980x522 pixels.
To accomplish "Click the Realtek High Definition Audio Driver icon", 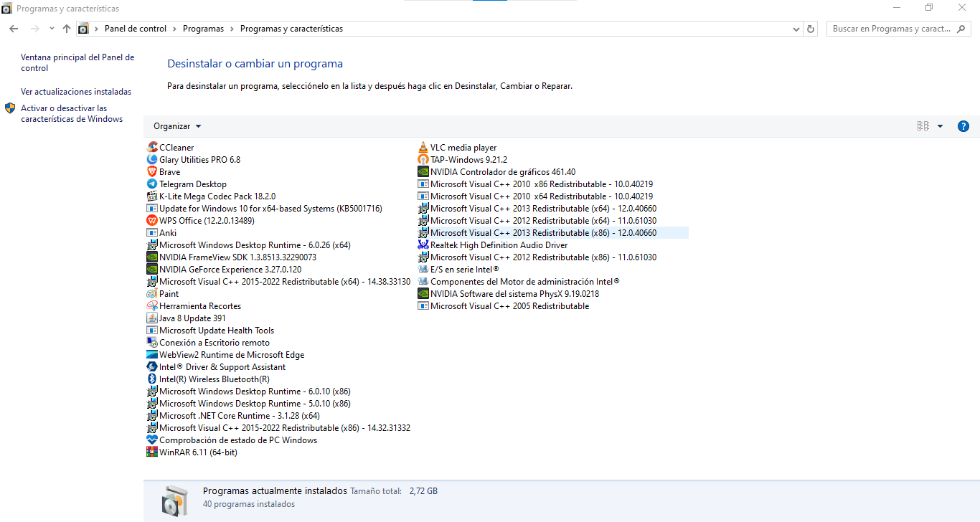I will click(x=423, y=245).
